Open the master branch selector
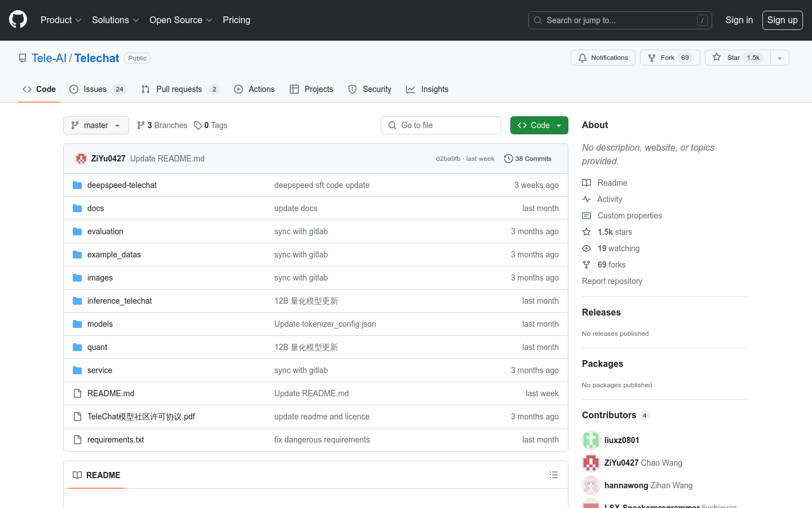The height and width of the screenshot is (508, 812). (x=96, y=125)
